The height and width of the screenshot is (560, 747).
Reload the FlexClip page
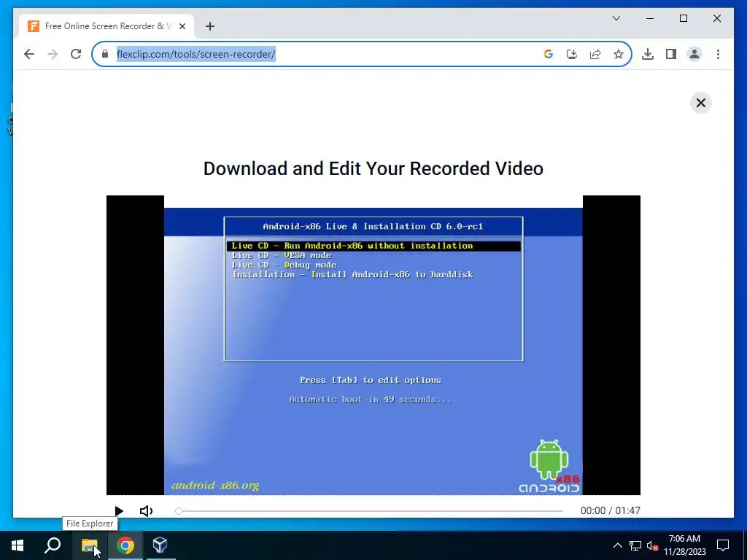pyautogui.click(x=76, y=54)
